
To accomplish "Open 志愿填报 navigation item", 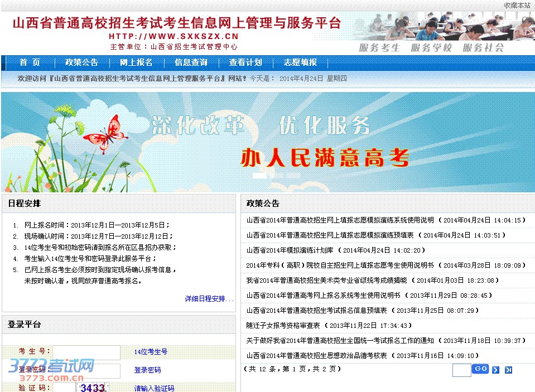I will [300, 62].
